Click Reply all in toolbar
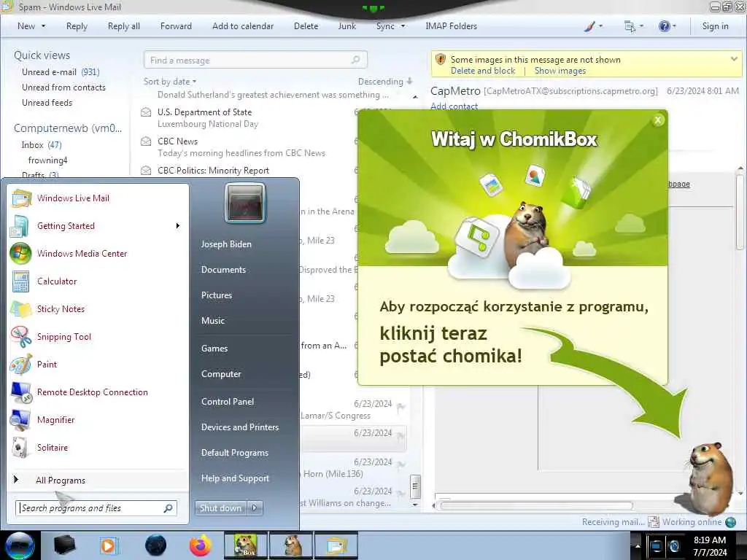 124,26
